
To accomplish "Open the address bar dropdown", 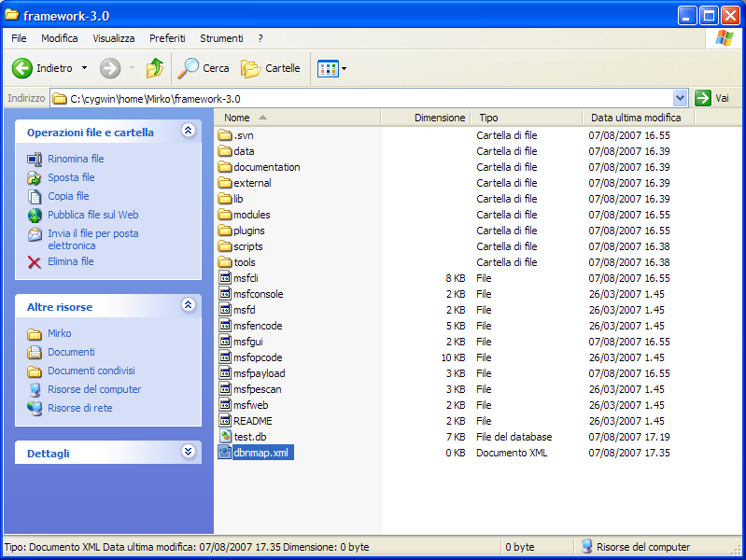I will tap(681, 98).
